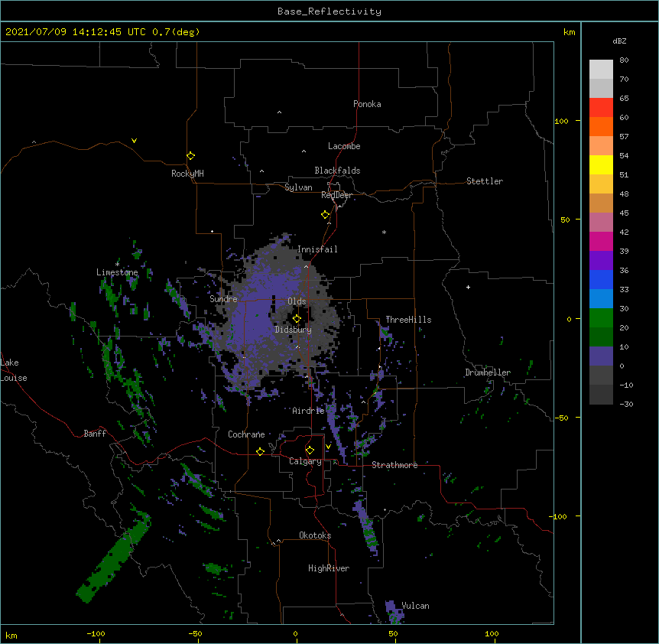The width and height of the screenshot is (659, 644).
Task: Click the 0.7(deg) elevation angle text
Action: point(176,32)
